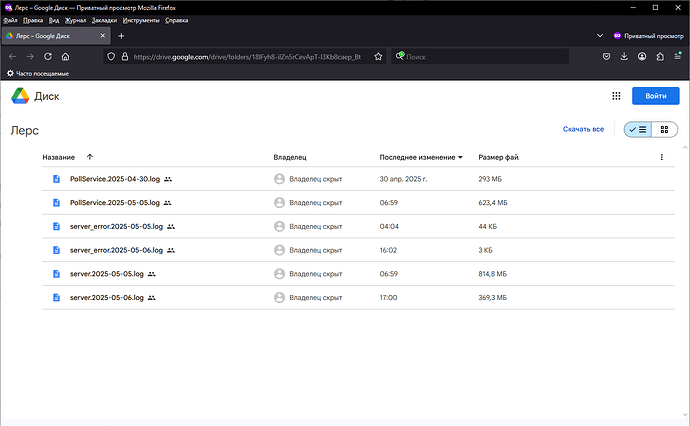This screenshot has width=690, height=426.
Task: Open the Журнал menu
Action: click(75, 20)
